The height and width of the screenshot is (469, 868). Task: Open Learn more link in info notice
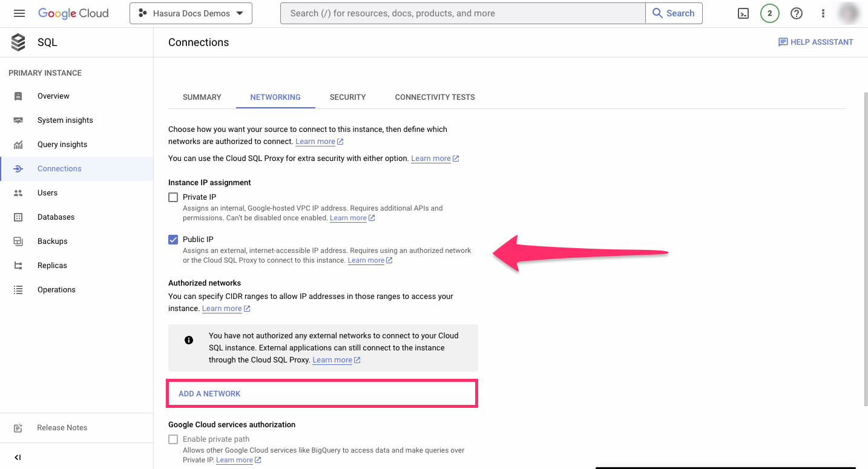(x=337, y=360)
